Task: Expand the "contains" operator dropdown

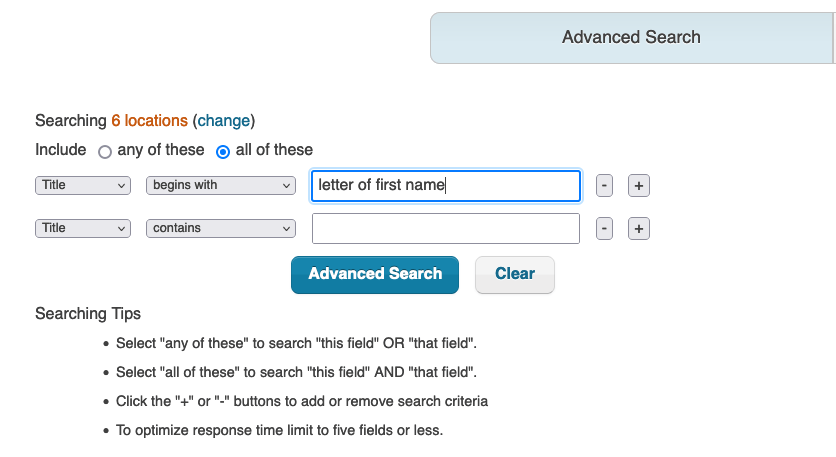Action: [221, 229]
